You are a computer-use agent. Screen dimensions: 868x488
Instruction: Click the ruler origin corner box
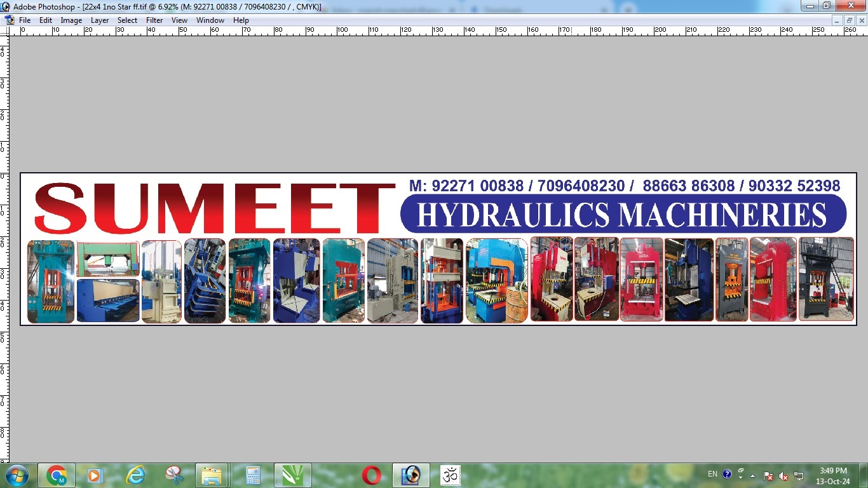[x=4, y=30]
